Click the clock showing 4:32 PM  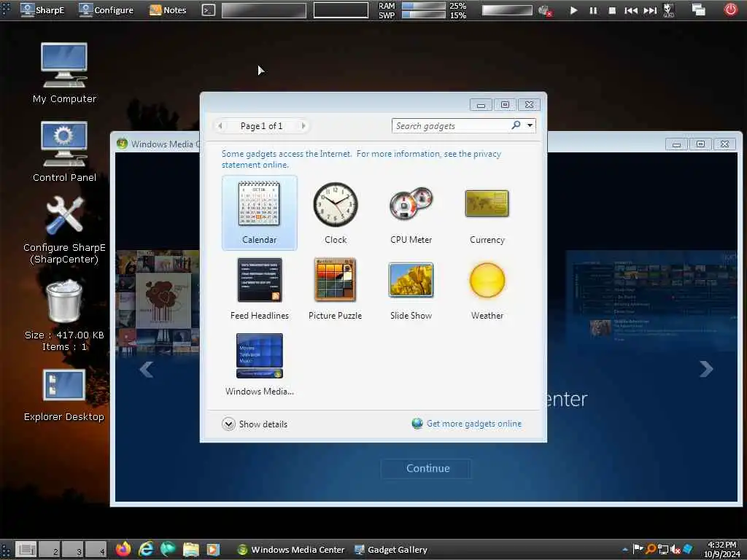[721, 549]
